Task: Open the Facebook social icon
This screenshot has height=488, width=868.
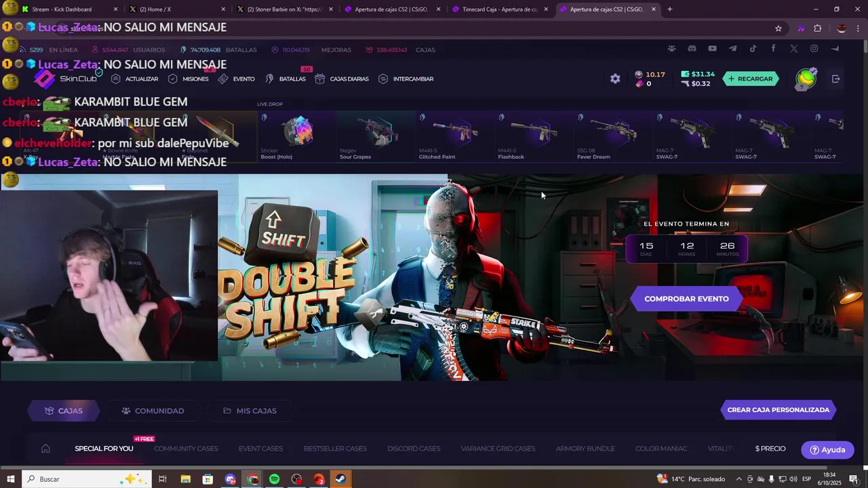Action: pyautogui.click(x=773, y=49)
